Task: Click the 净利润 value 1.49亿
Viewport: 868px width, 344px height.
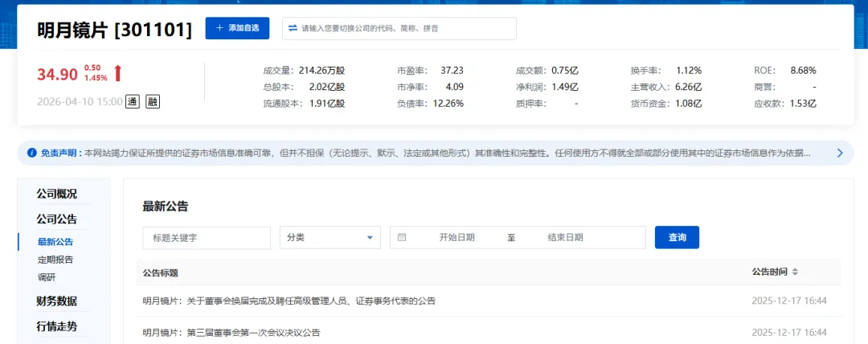Action: click(x=565, y=87)
